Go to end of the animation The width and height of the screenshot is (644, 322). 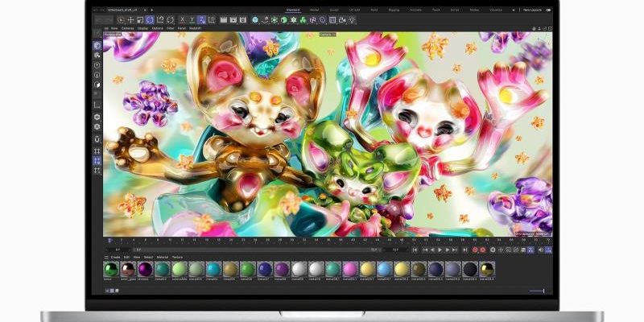[x=465, y=250]
